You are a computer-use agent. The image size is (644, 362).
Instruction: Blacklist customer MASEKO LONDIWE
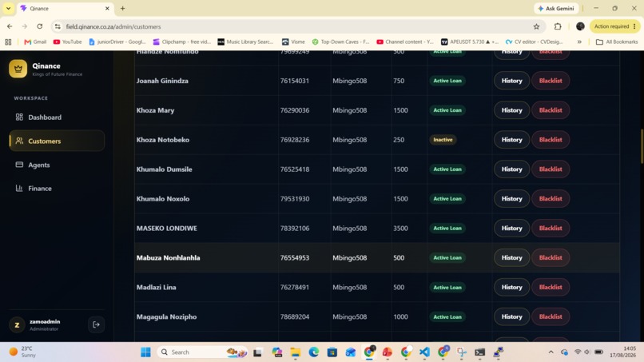coord(551,228)
